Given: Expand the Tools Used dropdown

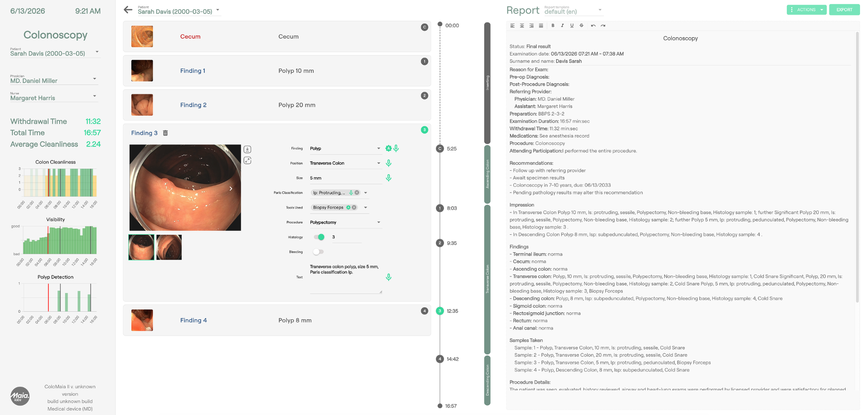Looking at the screenshot, I should tap(365, 207).
